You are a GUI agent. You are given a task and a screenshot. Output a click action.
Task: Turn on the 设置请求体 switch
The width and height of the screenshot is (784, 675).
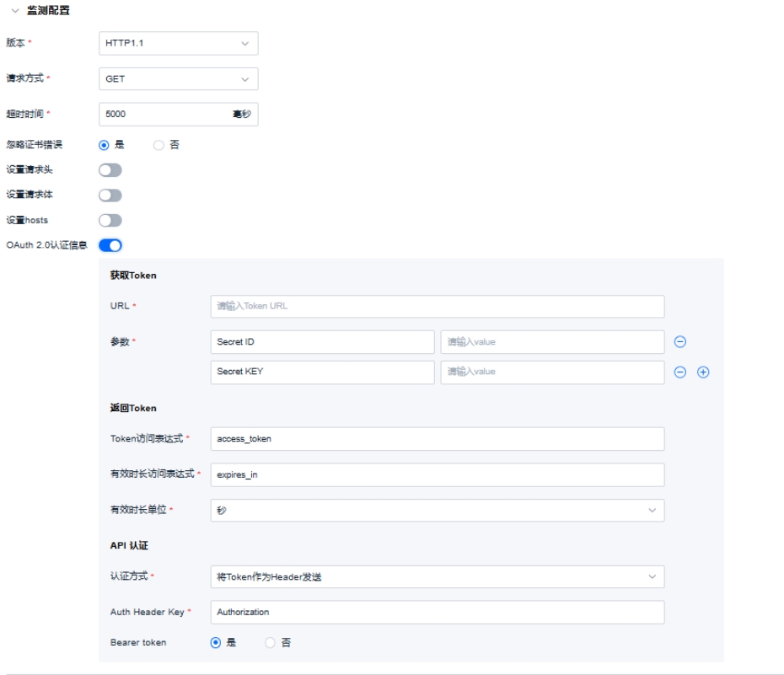click(110, 196)
